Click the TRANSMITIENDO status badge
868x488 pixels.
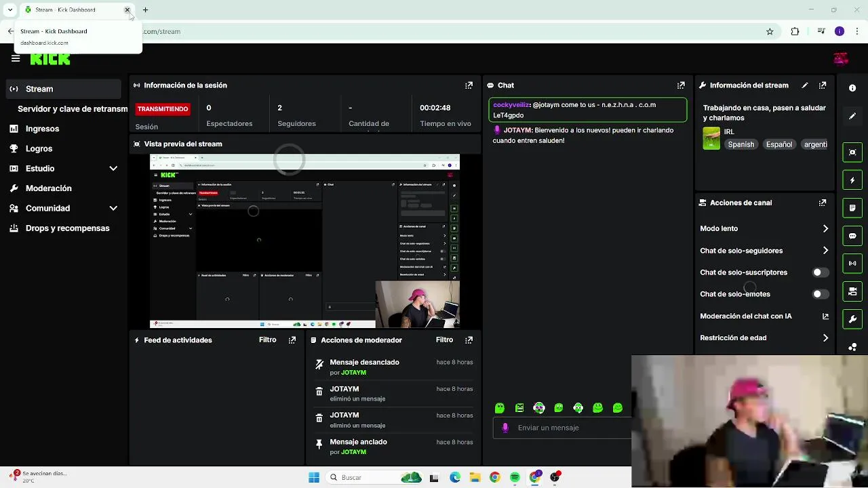pyautogui.click(x=163, y=109)
